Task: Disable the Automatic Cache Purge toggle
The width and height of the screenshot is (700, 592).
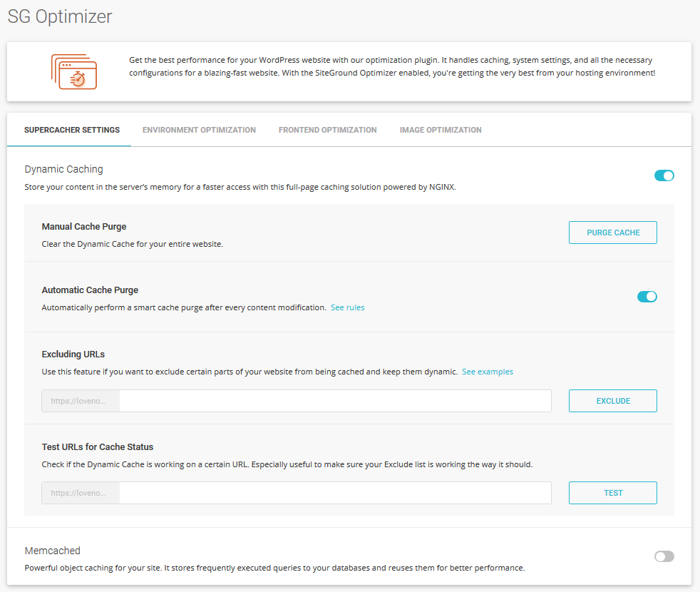Action: tap(647, 297)
